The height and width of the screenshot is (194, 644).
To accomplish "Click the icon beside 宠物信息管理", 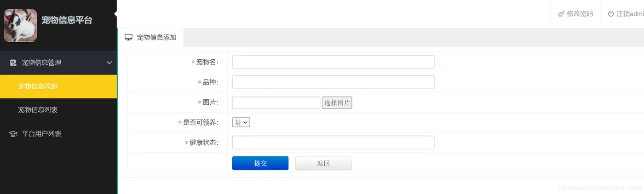I will (13, 63).
